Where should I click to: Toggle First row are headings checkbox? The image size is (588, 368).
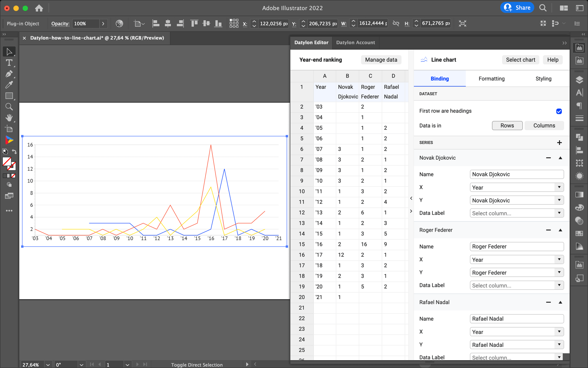click(x=559, y=111)
